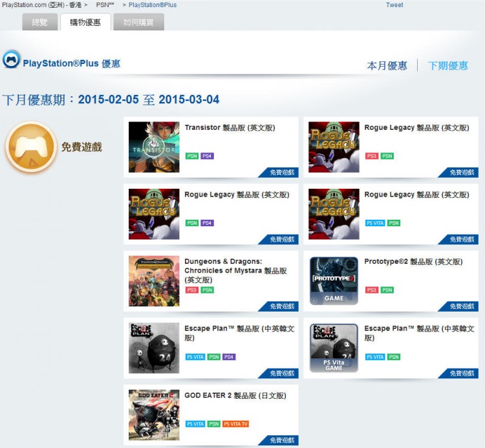Click PSN tag on PS3 Rogue Legacy
This screenshot has height=448, width=485.
tap(387, 156)
